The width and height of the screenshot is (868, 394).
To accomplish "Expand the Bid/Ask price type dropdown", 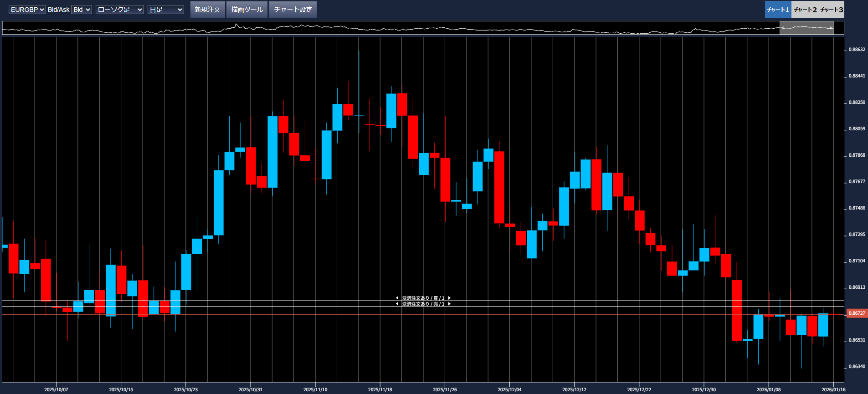I will click(82, 10).
